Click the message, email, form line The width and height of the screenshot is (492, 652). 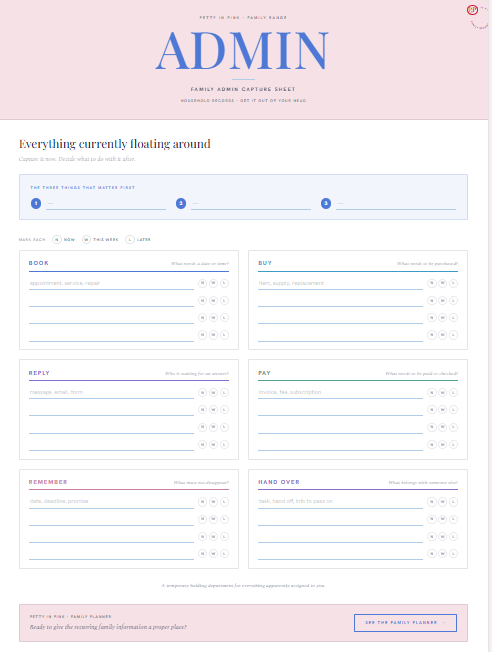[111, 393]
